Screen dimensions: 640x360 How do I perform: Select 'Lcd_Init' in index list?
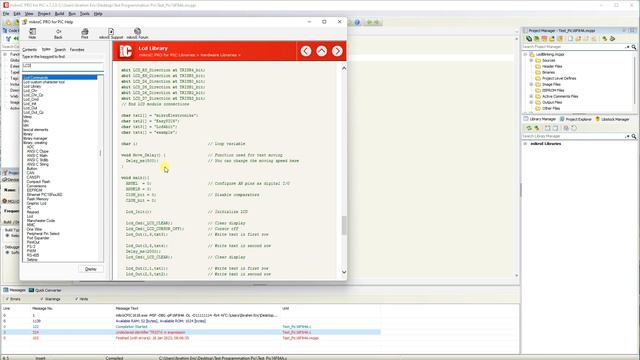30,104
